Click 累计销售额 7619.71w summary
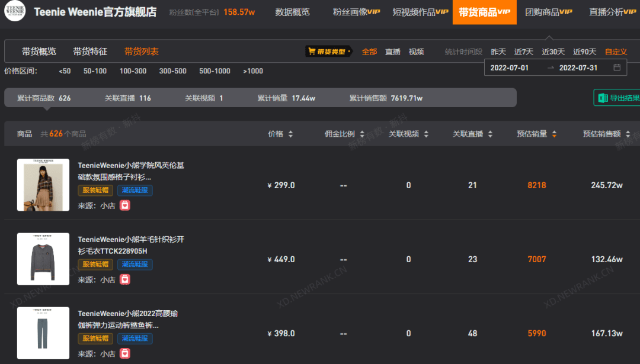This screenshot has width=640, height=364. pos(386,98)
